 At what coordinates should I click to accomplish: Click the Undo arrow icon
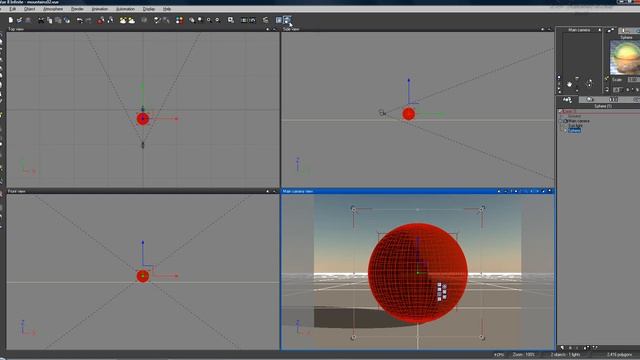[x=80, y=20]
